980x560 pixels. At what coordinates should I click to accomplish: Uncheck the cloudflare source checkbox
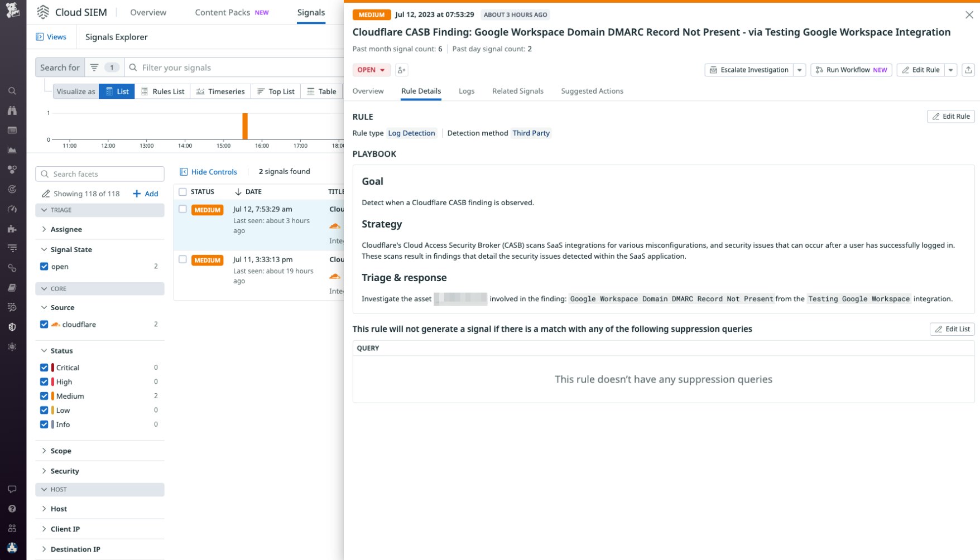(x=44, y=324)
